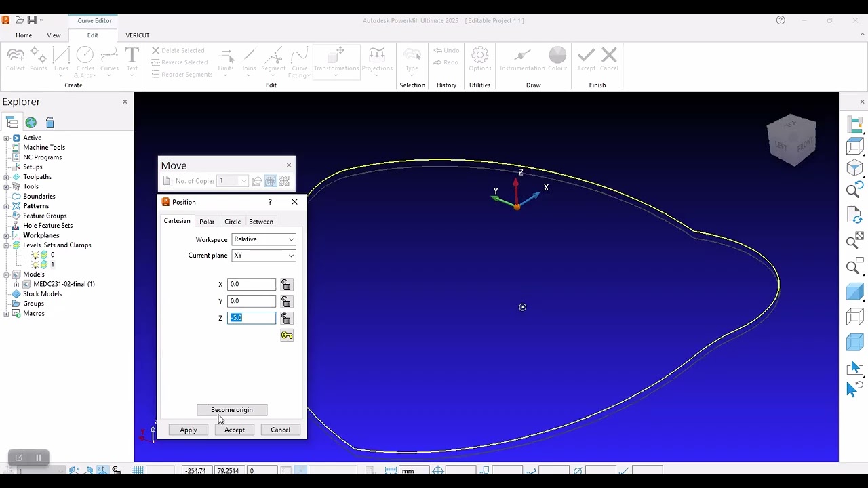868x488 pixels.
Task: Select the Lines drawing tool
Action: pyautogui.click(x=61, y=61)
